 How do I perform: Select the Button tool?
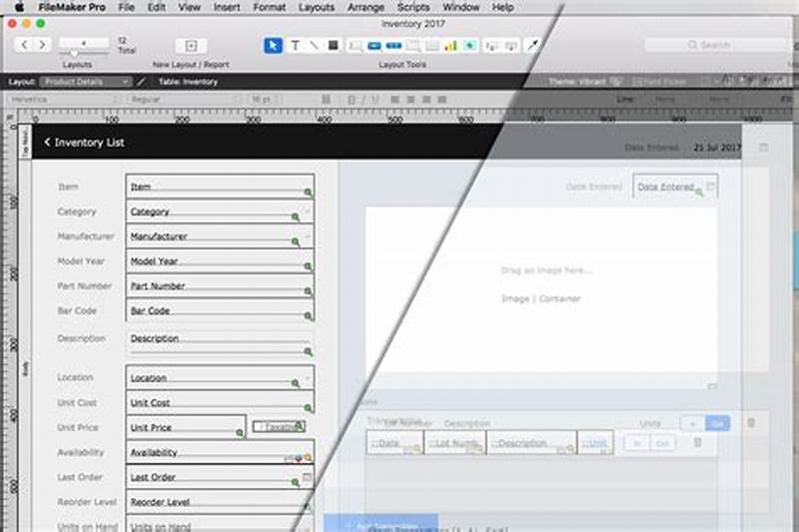pyautogui.click(x=375, y=46)
